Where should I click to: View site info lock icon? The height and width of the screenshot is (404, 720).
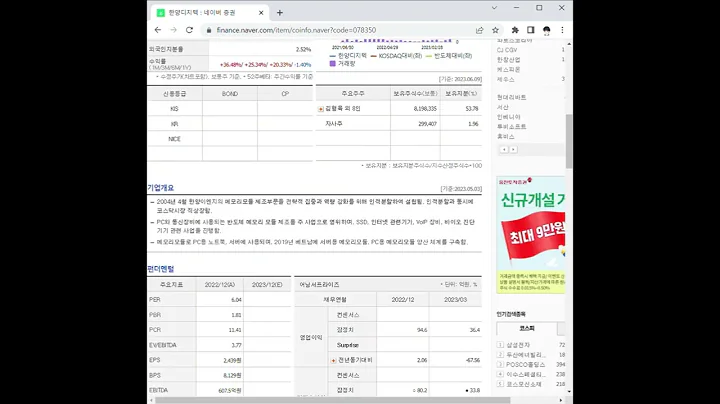(209, 30)
